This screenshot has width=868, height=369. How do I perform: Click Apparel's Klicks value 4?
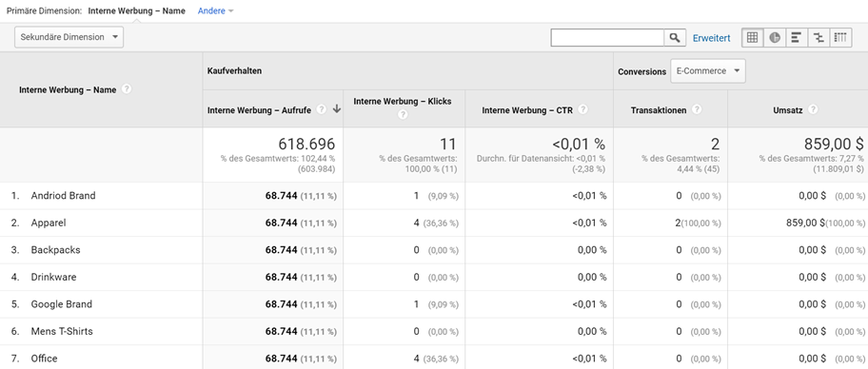(x=417, y=223)
